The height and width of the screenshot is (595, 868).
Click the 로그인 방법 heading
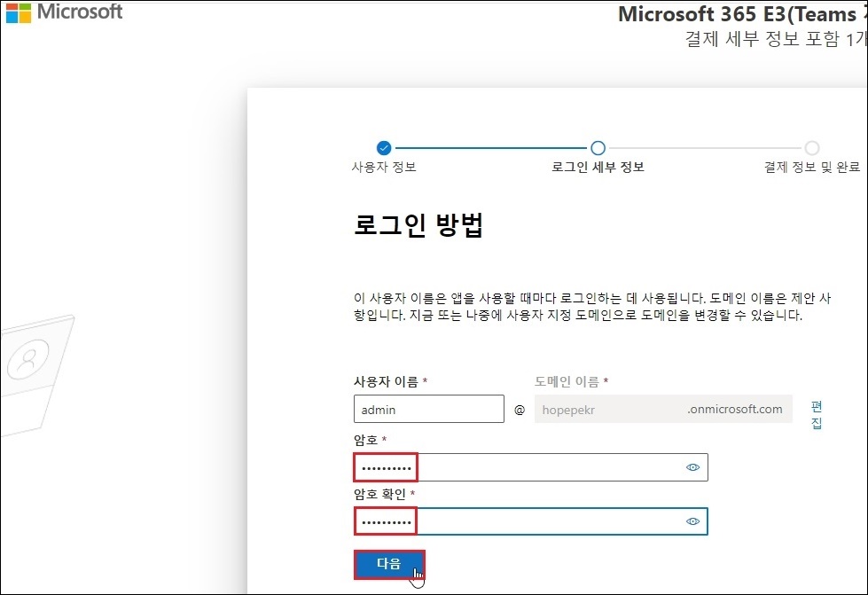coord(418,224)
